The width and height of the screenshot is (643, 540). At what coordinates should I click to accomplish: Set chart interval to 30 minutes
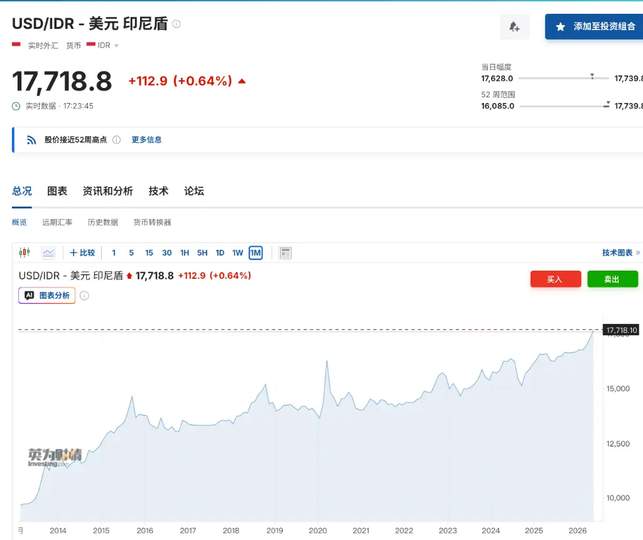(x=167, y=253)
